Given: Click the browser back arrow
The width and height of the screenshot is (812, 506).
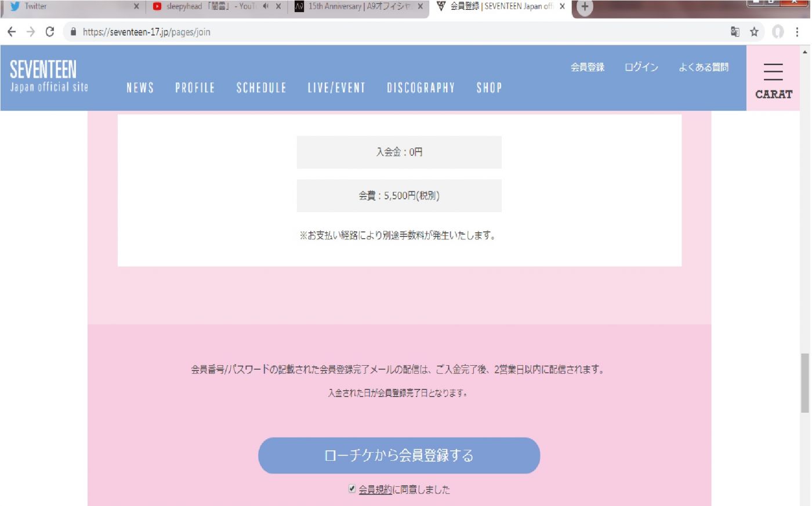Looking at the screenshot, I should click(x=12, y=32).
